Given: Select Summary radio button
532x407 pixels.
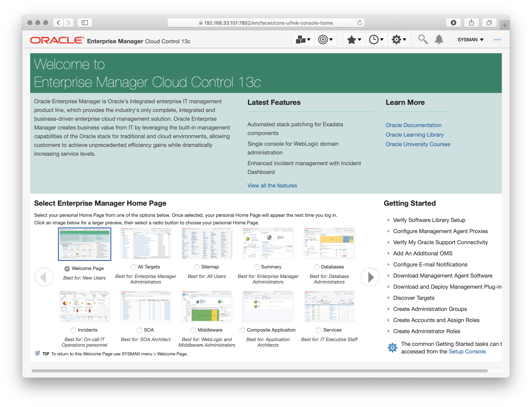Looking at the screenshot, I should (256, 267).
